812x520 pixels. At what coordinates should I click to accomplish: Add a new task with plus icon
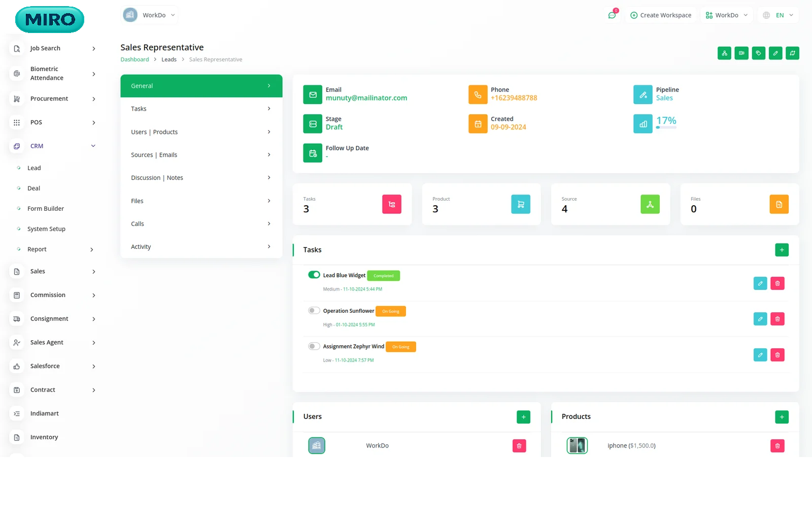point(782,250)
